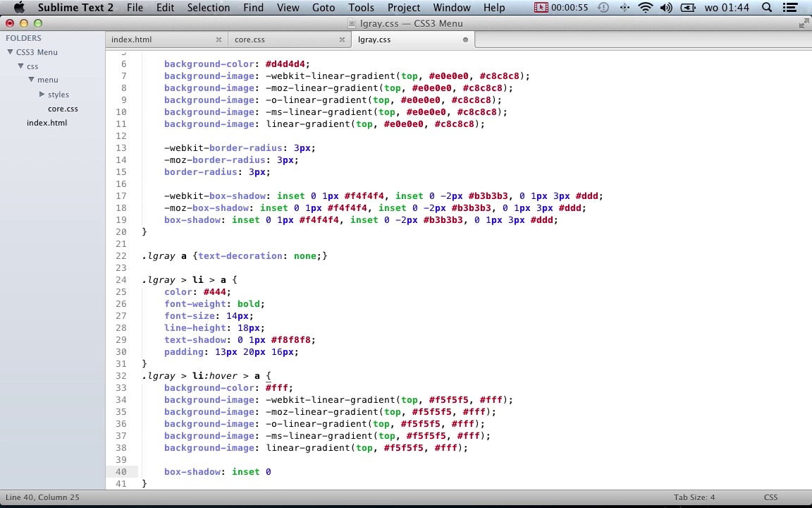The height and width of the screenshot is (508, 812).
Task: Click the FOLDERS sidebar heading
Action: (23, 38)
